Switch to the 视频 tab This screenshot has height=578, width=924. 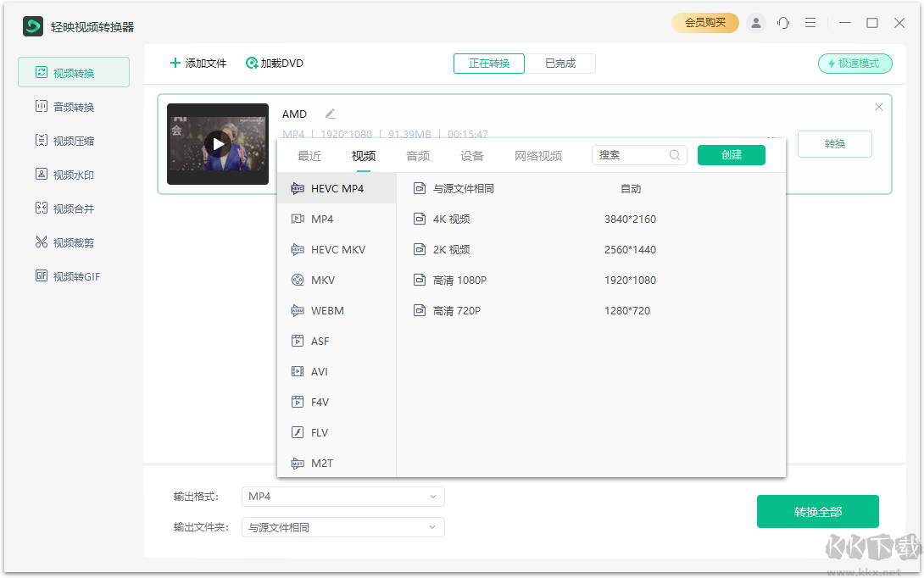364,156
